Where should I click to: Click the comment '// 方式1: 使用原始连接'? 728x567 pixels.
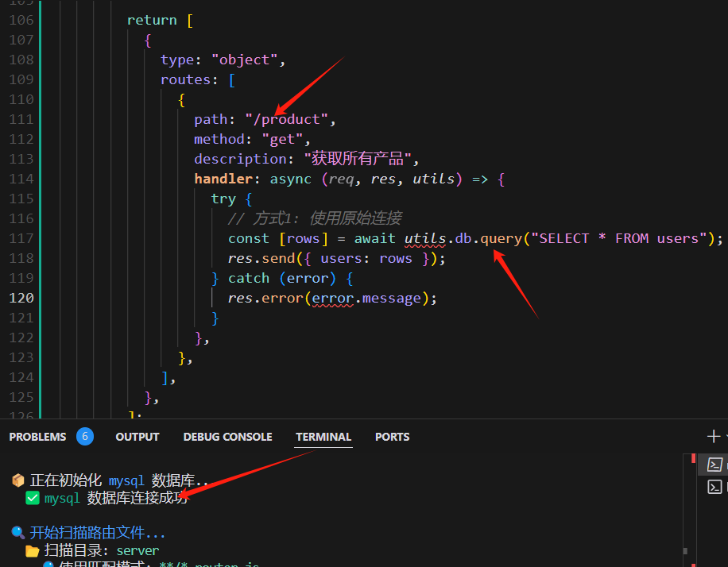(x=315, y=218)
